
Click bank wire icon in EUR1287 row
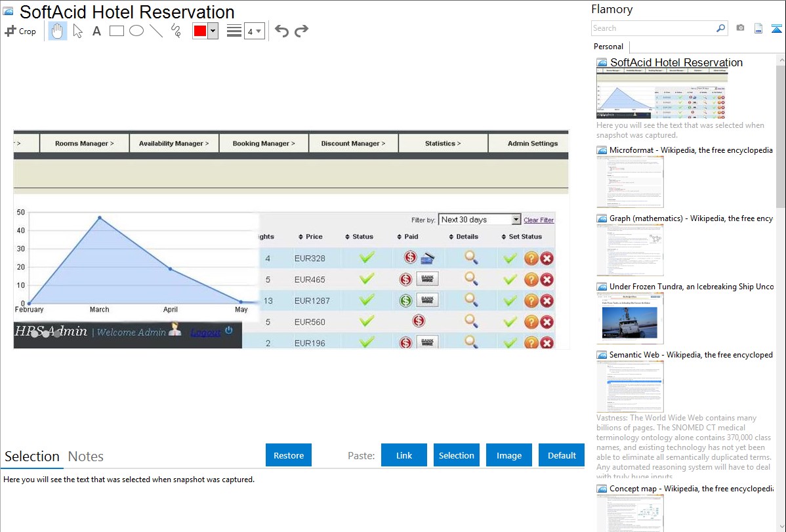tap(427, 300)
